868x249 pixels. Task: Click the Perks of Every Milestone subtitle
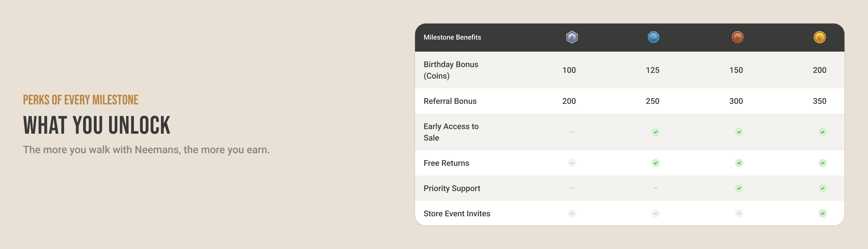click(x=81, y=100)
